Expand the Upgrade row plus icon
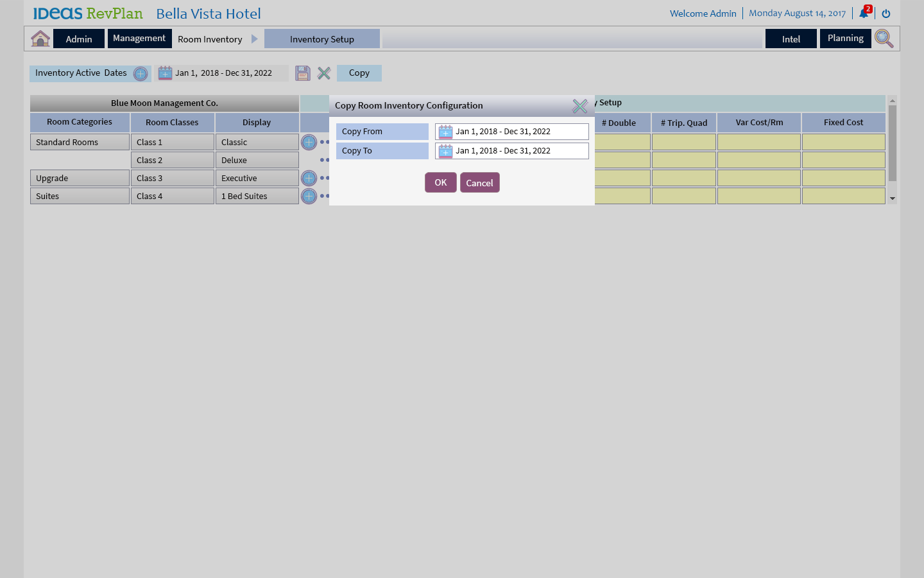This screenshot has width=924, height=578. click(309, 178)
